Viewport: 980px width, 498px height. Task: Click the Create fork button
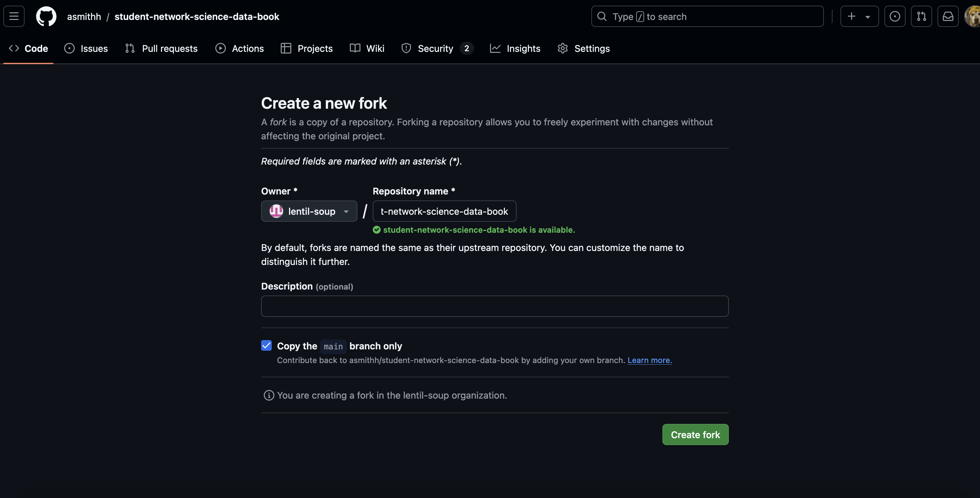[x=695, y=435]
